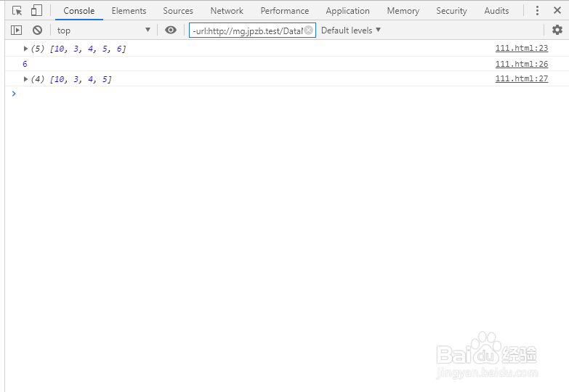This screenshot has width=569, height=392.
Task: Expand the (5) [10, 3, 4, 5, 6] array
Action: [x=25, y=49]
